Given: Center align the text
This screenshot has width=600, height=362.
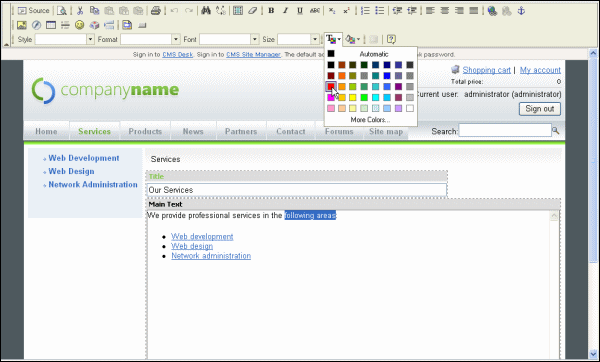Looking at the screenshot, I should [x=445, y=11].
